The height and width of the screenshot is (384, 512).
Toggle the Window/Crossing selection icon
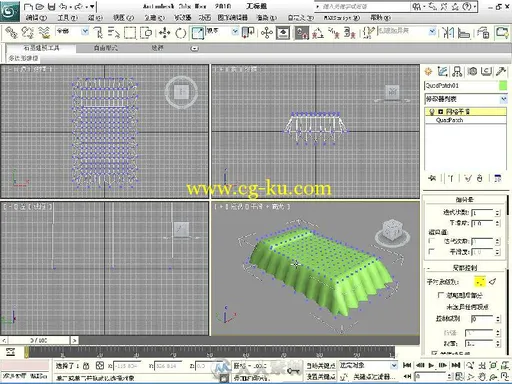146,33
